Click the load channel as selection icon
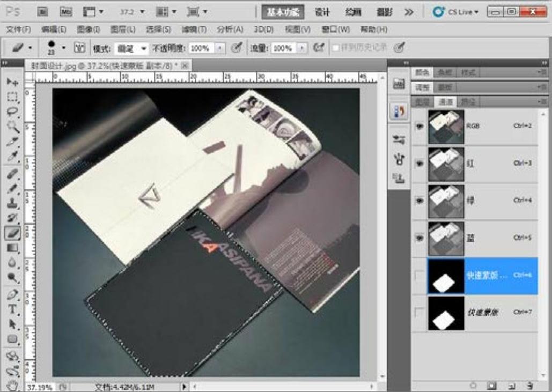Viewport: 552px width, 392px height. [x=473, y=386]
